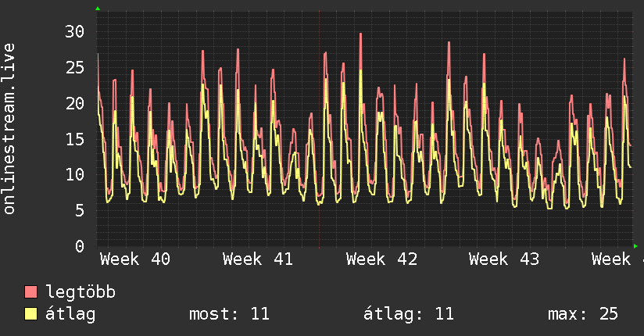
Task: Click the yellow átlag legend color swatch
Action: tap(30, 314)
